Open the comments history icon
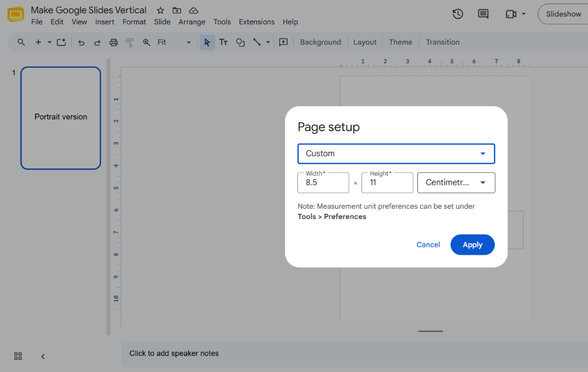Viewport: 588px width, 372px height. pos(483,14)
